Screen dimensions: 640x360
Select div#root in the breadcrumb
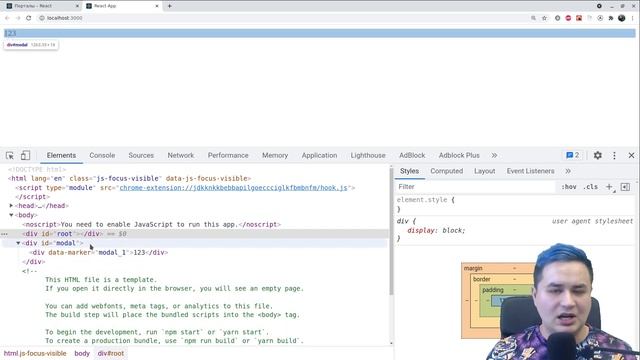pyautogui.click(x=111, y=353)
